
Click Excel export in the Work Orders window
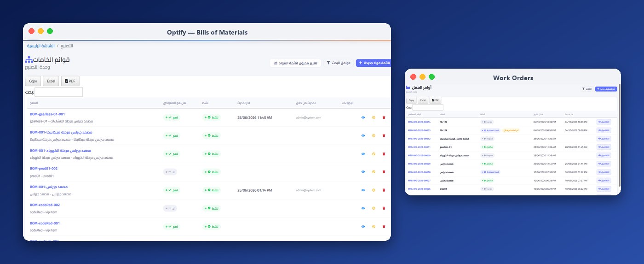423,100
